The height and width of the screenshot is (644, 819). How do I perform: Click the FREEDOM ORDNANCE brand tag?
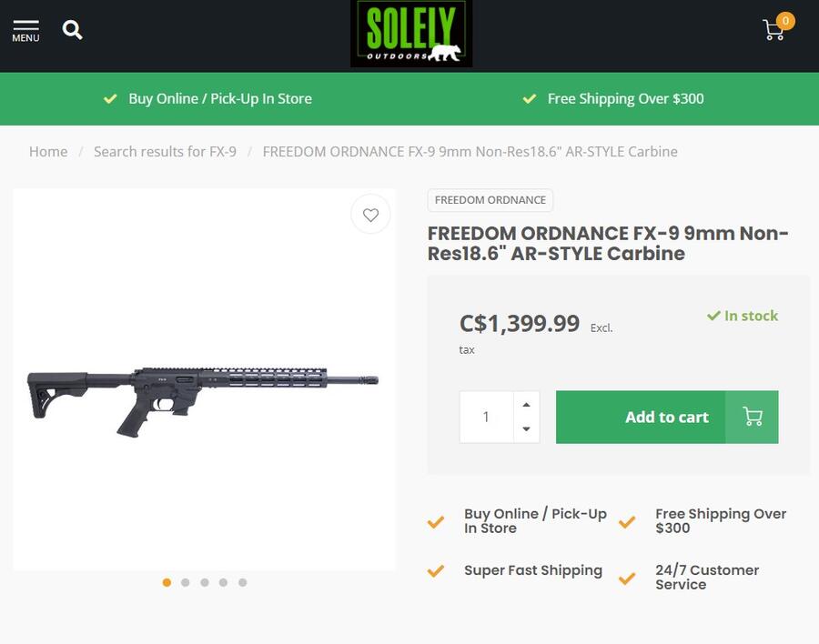coord(490,200)
